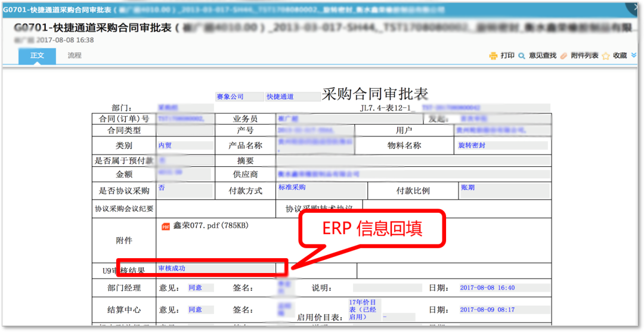Image resolution: width=644 pixels, height=332 pixels.
Task: Click the 旋转密封 material name field
Action: click(x=502, y=145)
